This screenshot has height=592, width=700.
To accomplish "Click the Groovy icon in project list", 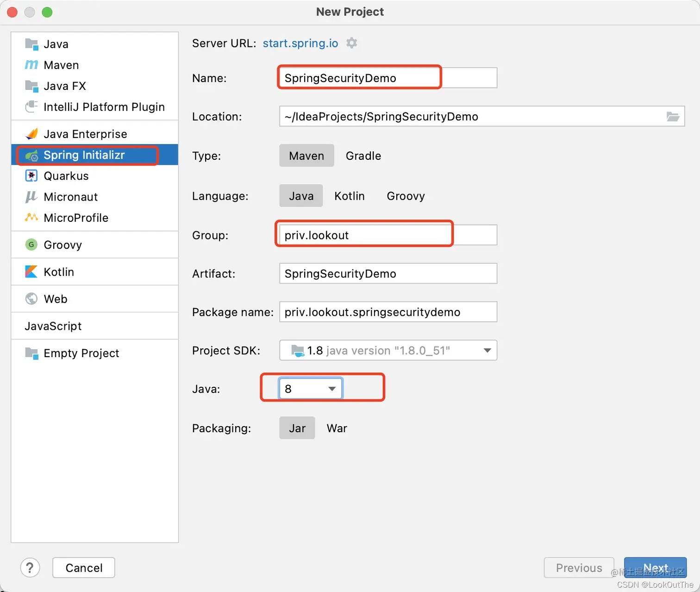I will [x=31, y=245].
